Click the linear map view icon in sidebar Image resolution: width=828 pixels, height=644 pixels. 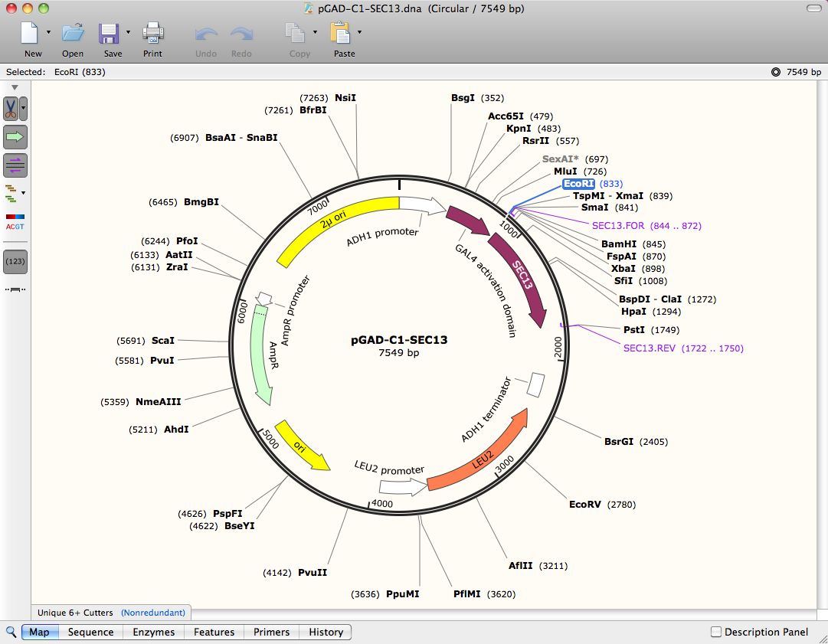(x=15, y=289)
